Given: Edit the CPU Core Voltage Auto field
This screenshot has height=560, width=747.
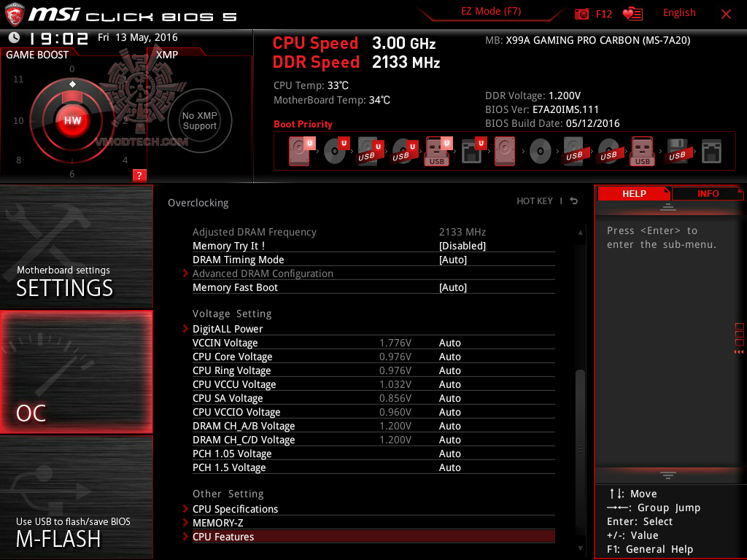Looking at the screenshot, I should (x=449, y=356).
